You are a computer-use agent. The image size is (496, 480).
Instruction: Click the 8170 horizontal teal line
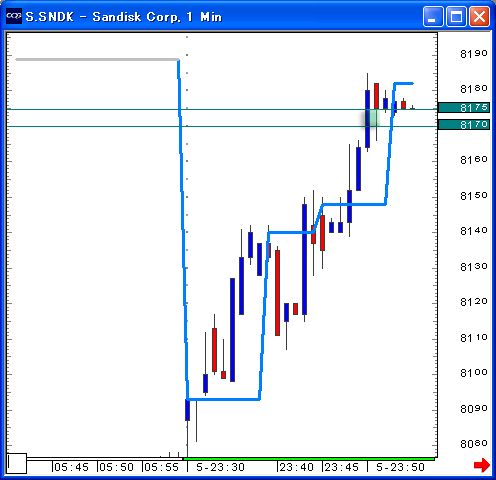100,126
